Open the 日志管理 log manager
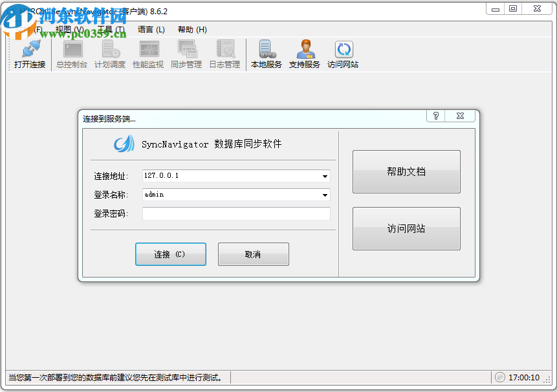557x392 pixels. (224, 53)
